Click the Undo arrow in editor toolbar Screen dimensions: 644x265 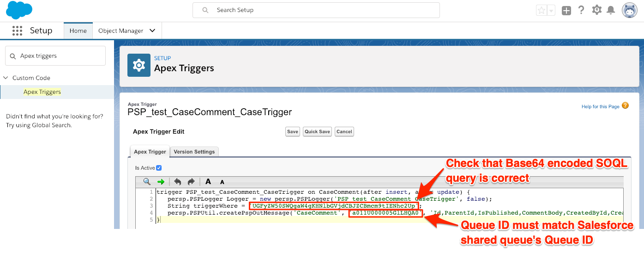point(178,182)
